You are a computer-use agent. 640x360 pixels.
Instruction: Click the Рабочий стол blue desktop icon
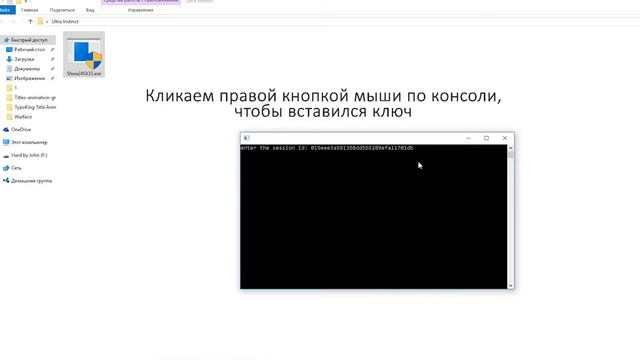[9, 49]
